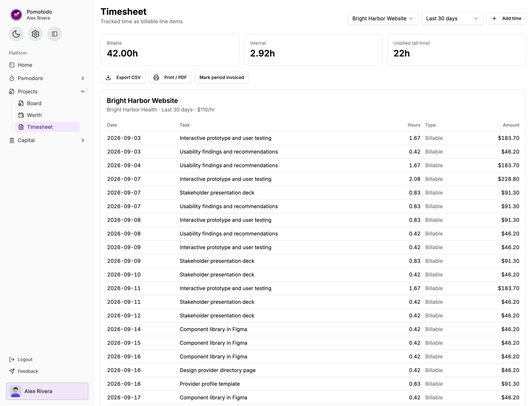Click the Projects icon in the sidebar
532x406 pixels.
[12, 91]
